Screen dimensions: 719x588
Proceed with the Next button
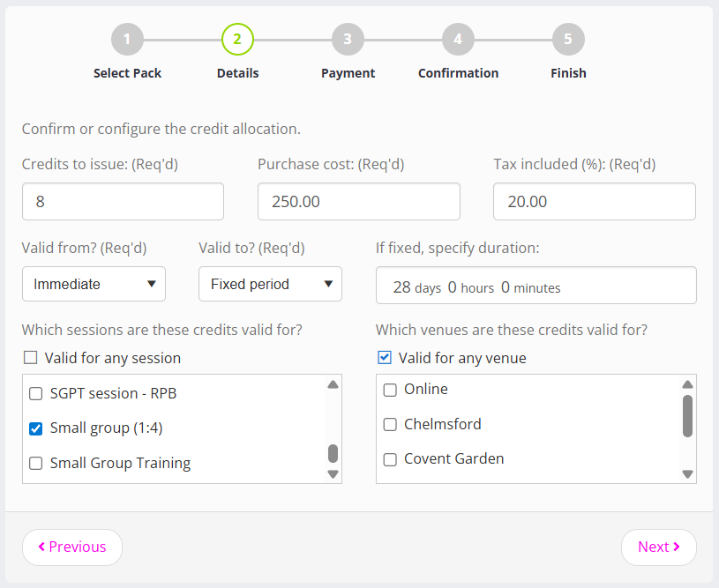tap(658, 547)
